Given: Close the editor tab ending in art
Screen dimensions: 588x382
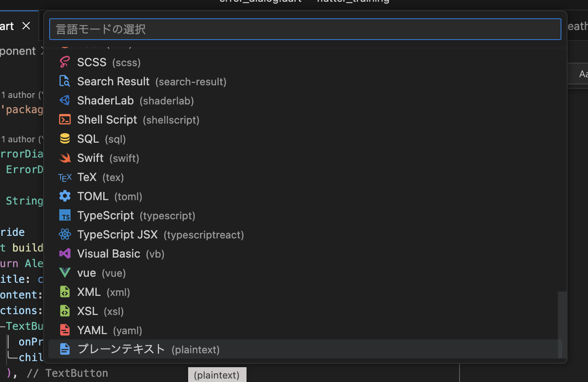Looking at the screenshot, I should 26,26.
